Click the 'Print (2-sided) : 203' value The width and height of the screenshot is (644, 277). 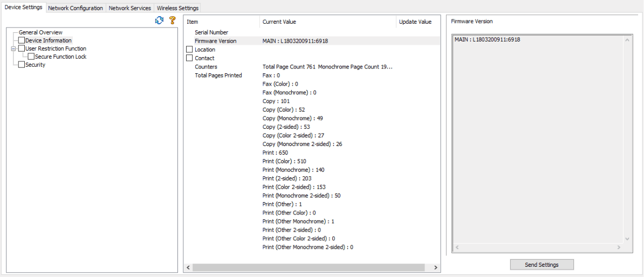pos(287,178)
